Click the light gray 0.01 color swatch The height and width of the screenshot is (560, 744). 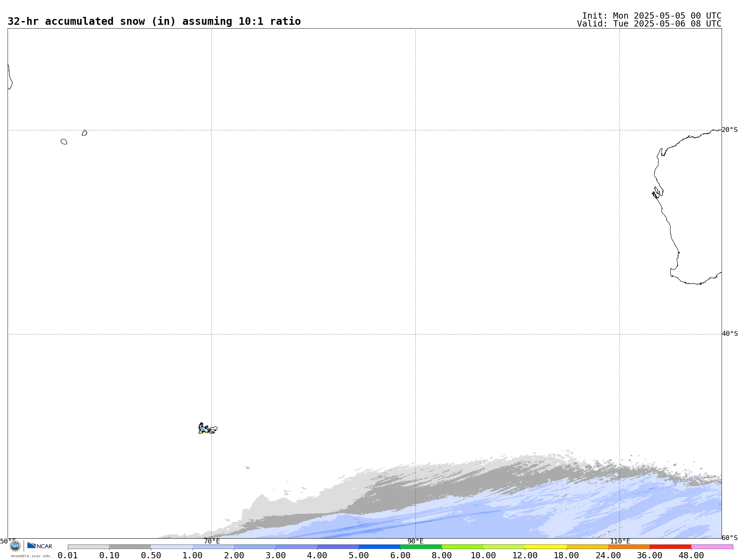(89, 547)
